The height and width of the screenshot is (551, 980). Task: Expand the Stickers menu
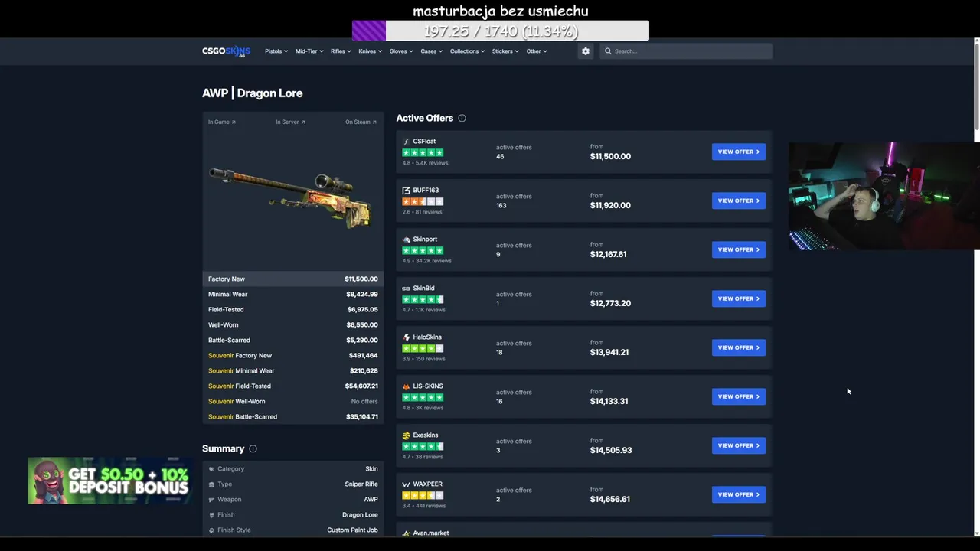coord(505,51)
